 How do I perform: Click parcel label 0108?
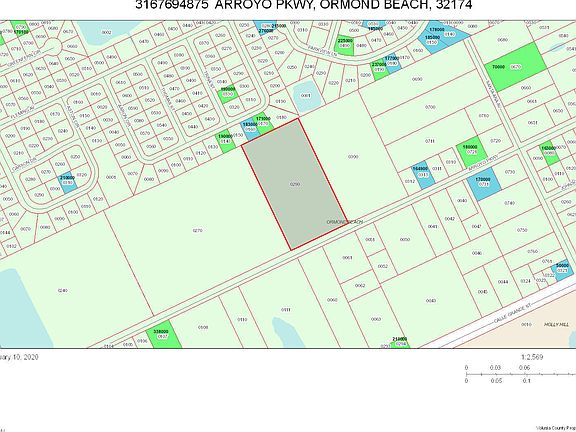click(203, 327)
